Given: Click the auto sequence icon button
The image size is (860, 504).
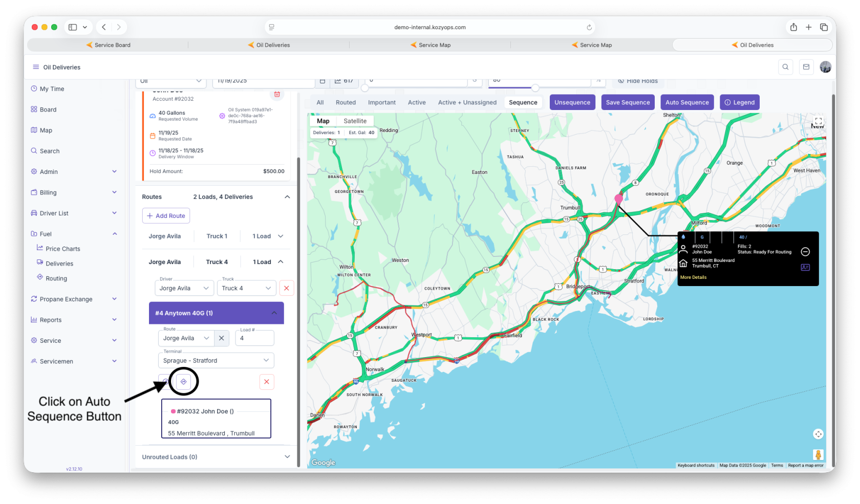Looking at the screenshot, I should [x=183, y=382].
